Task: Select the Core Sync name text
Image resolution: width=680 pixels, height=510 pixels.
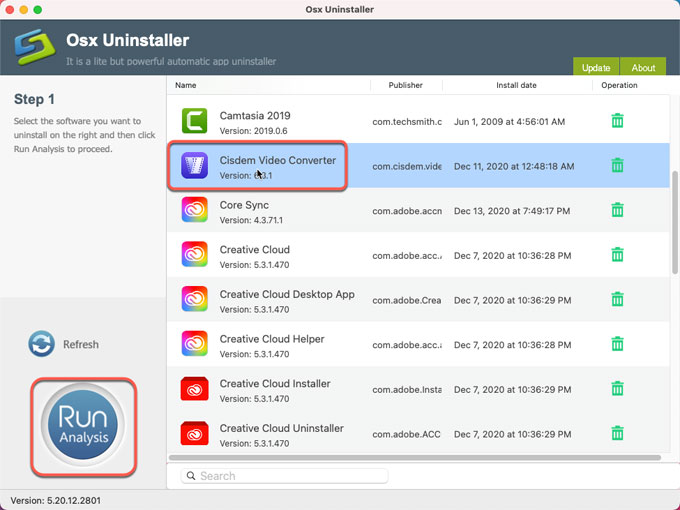Action: (244, 205)
